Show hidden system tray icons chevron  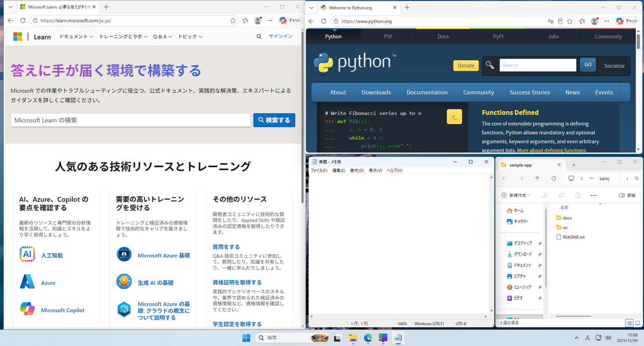577,338
